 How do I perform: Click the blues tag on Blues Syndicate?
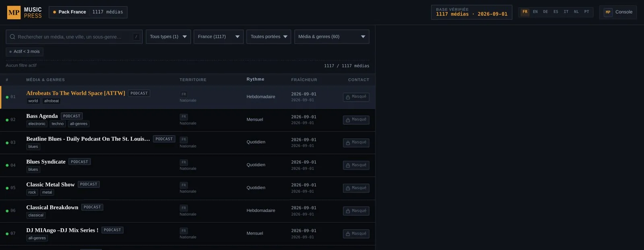pos(33,170)
